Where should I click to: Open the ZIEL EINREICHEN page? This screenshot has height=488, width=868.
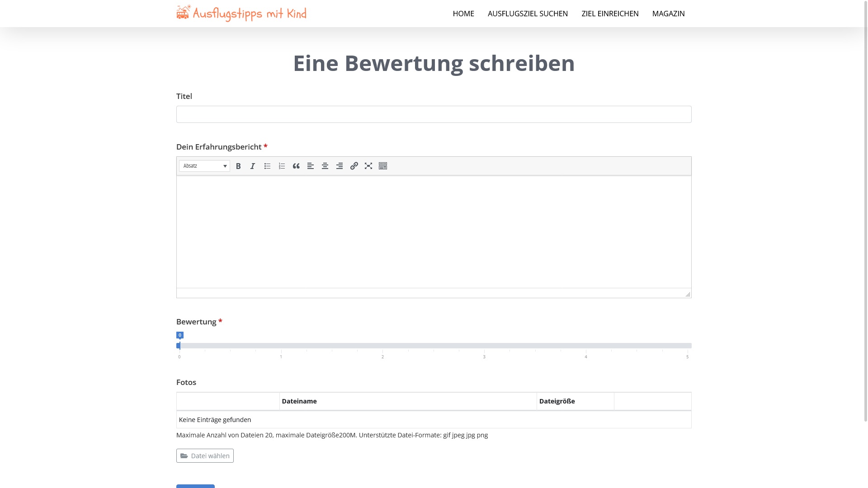click(610, 14)
